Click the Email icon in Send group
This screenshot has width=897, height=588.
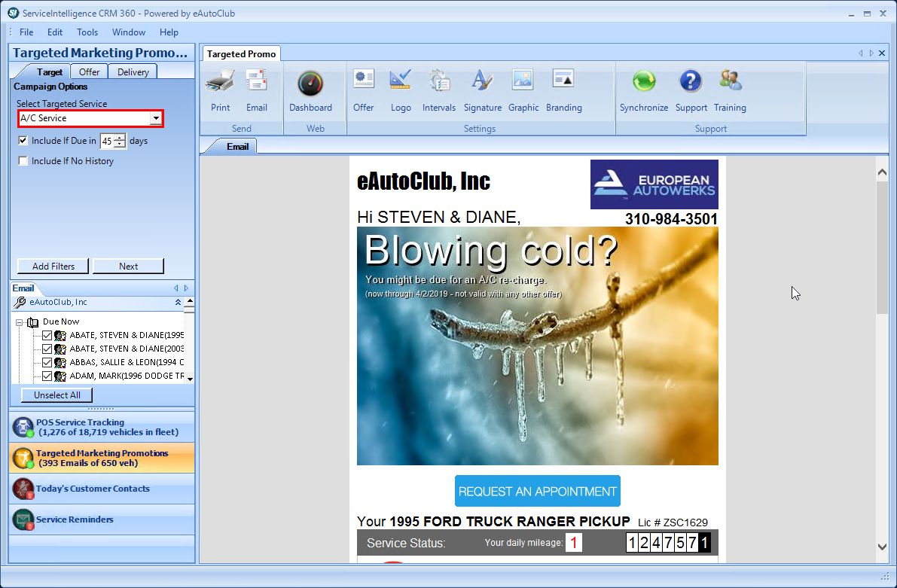[256, 81]
